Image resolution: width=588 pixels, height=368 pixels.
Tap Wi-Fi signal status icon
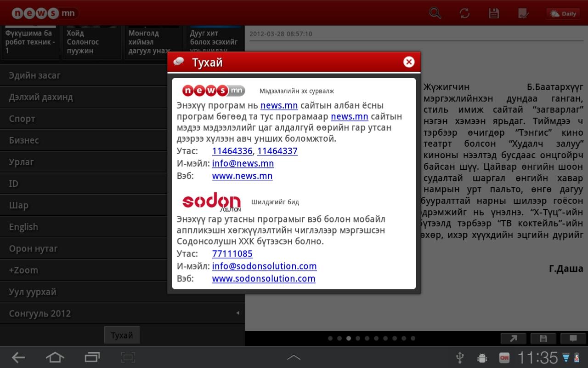567,357
